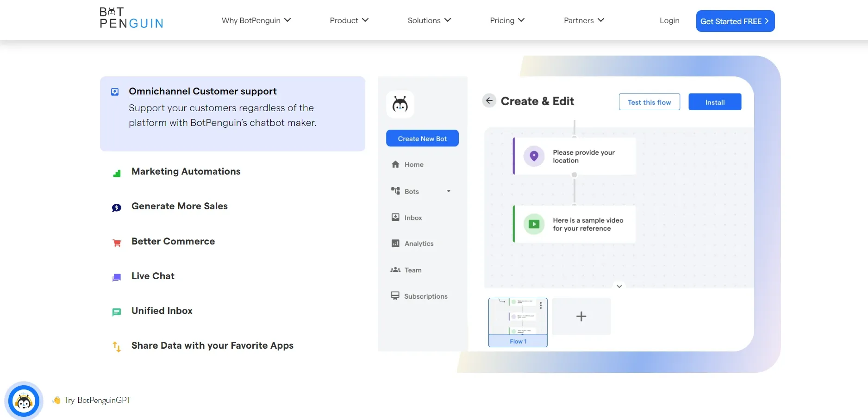The image size is (868, 420).
Task: Click Get Started FREE button
Action: 735,21
